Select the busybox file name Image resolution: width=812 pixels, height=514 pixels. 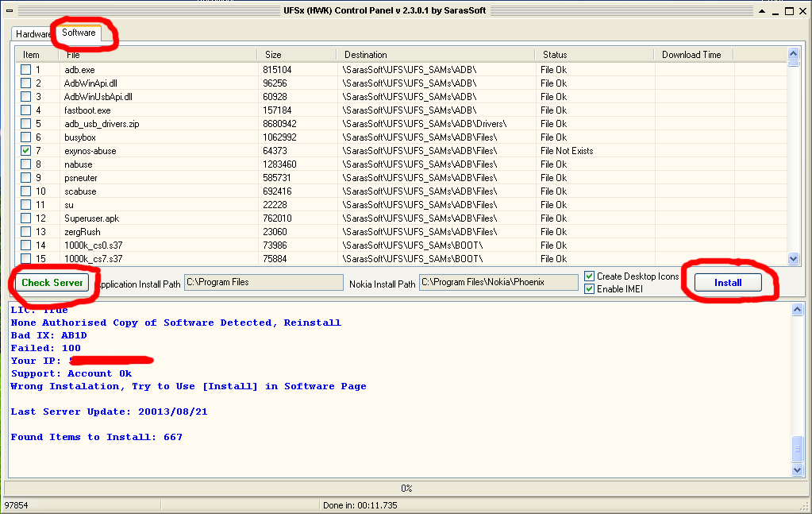(x=79, y=137)
